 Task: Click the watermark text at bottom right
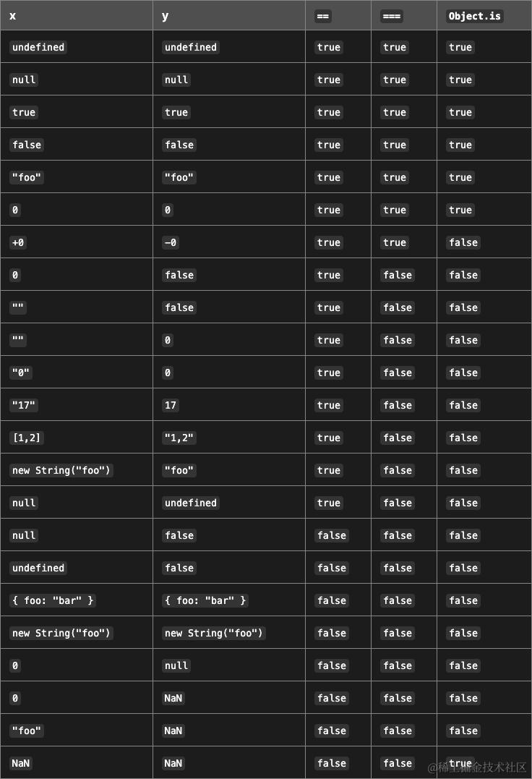tap(477, 767)
